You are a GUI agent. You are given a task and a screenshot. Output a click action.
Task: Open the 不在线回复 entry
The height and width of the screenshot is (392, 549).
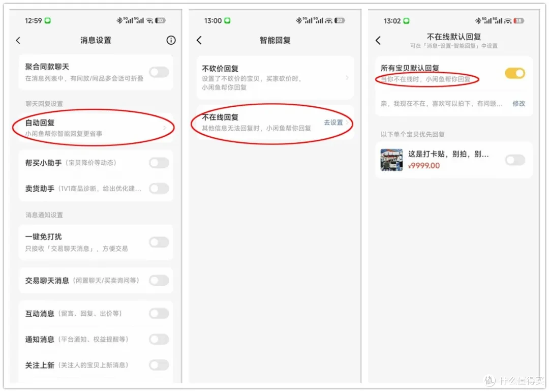click(275, 122)
